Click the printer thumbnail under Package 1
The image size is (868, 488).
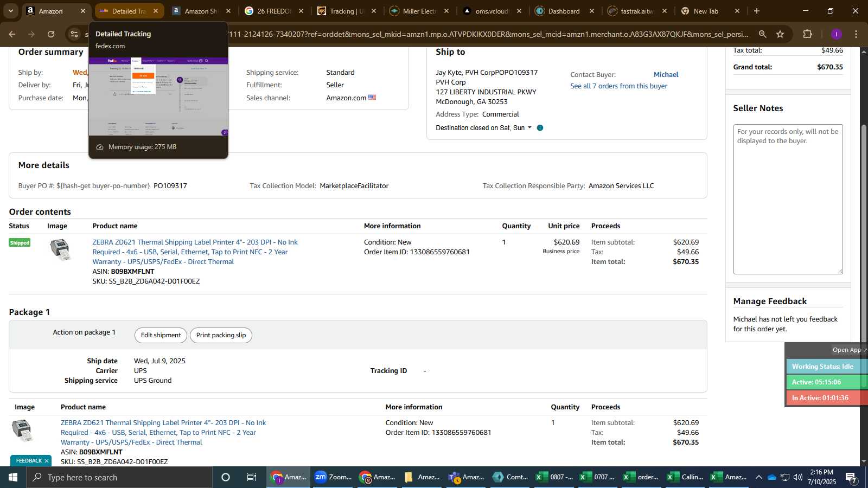[22, 431]
